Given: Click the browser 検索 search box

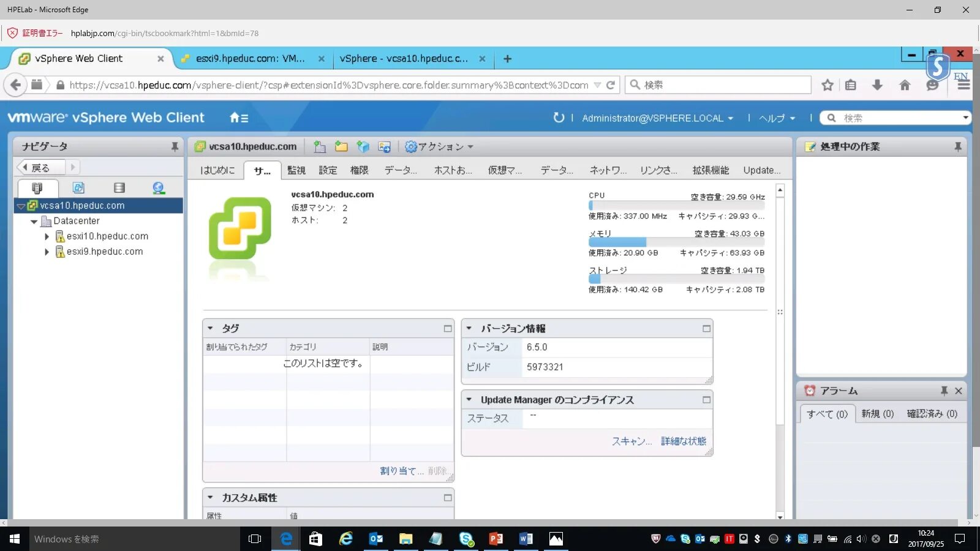Looking at the screenshot, I should coord(718,85).
